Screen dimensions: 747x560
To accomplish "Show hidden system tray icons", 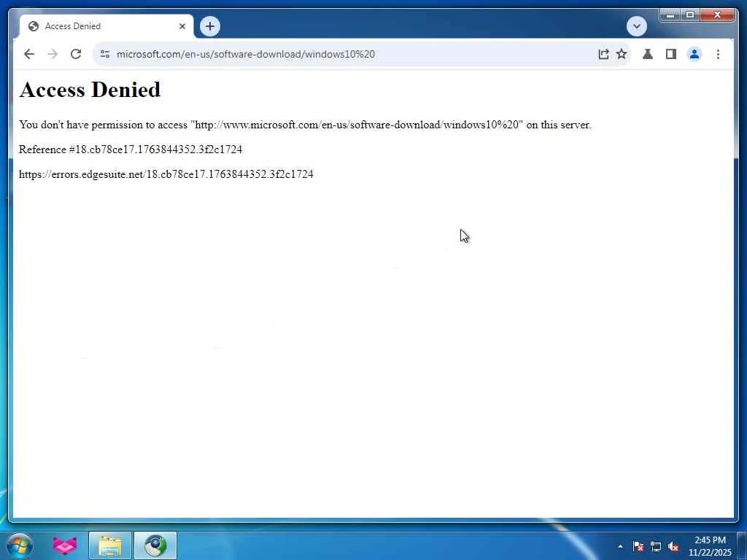I will pos(620,546).
